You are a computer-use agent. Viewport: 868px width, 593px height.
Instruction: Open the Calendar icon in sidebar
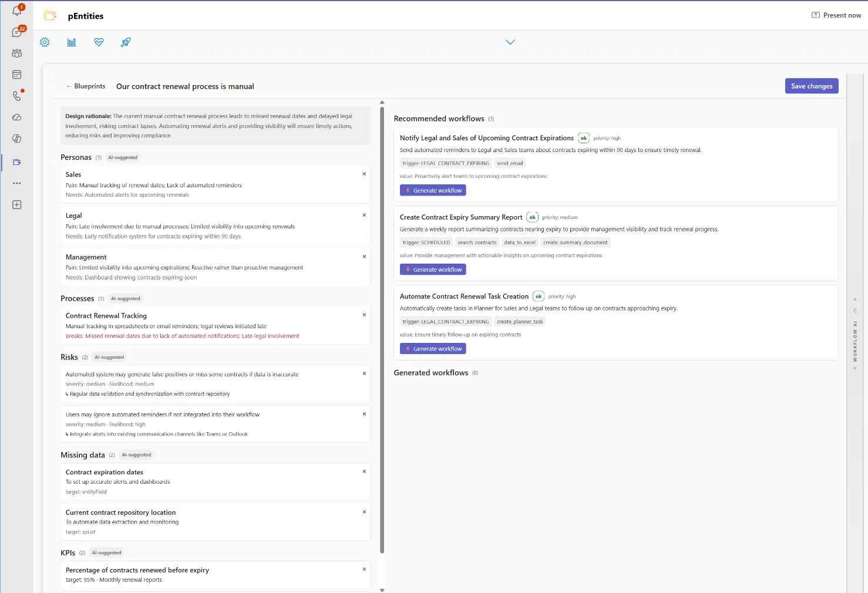17,75
